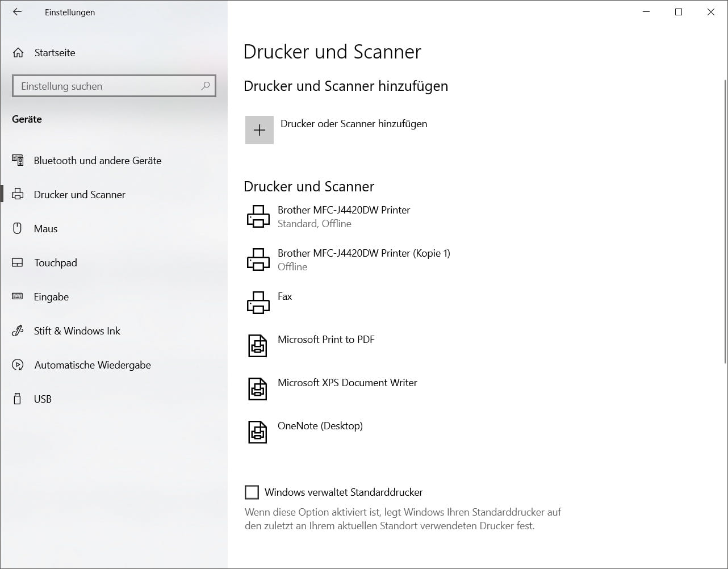The width and height of the screenshot is (728, 569).
Task: Open Maus settings via mouse icon
Action: coord(18,228)
